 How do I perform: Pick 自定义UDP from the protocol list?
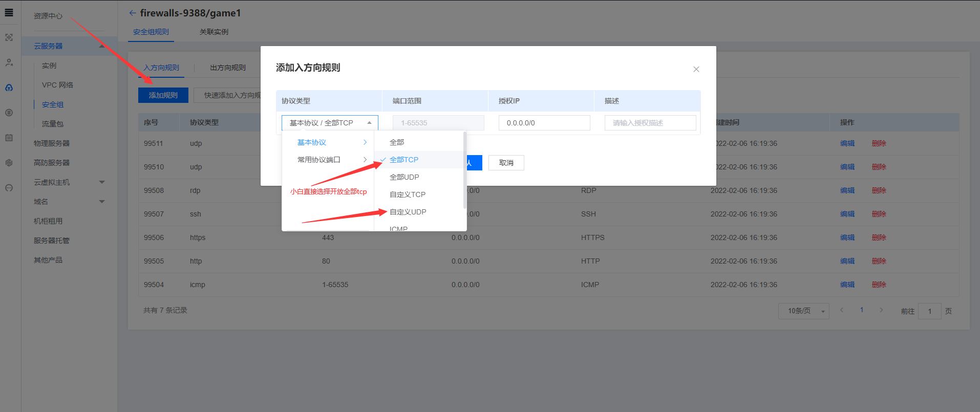[408, 212]
